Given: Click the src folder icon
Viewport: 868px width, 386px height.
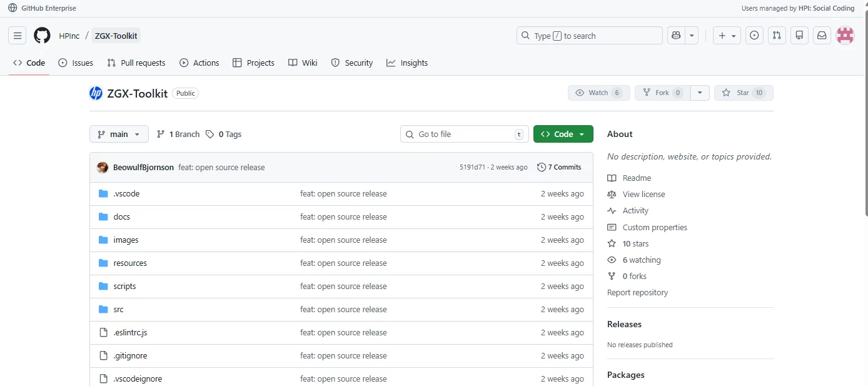Looking at the screenshot, I should pos(104,310).
